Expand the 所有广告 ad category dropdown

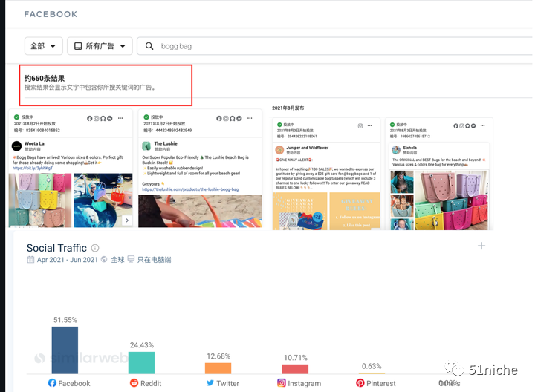pos(100,46)
